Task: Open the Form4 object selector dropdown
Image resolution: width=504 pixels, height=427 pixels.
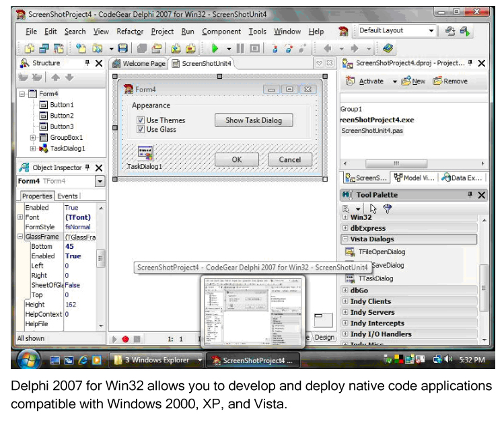Action: [100, 181]
